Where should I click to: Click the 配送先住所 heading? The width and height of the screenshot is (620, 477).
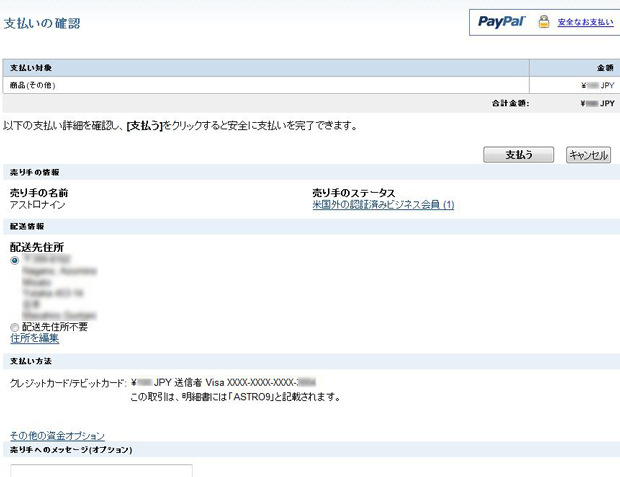click(x=37, y=247)
